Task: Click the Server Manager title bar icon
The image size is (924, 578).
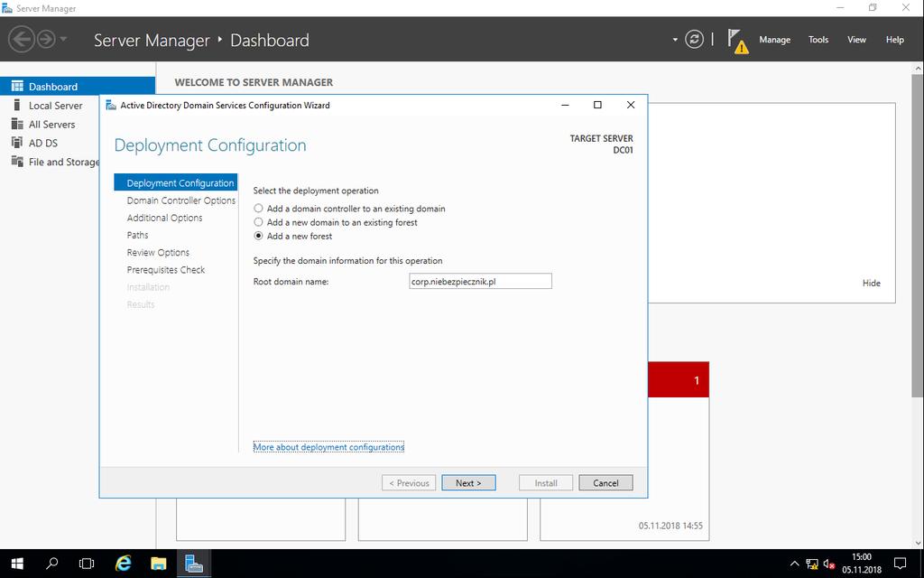Action: point(7,8)
